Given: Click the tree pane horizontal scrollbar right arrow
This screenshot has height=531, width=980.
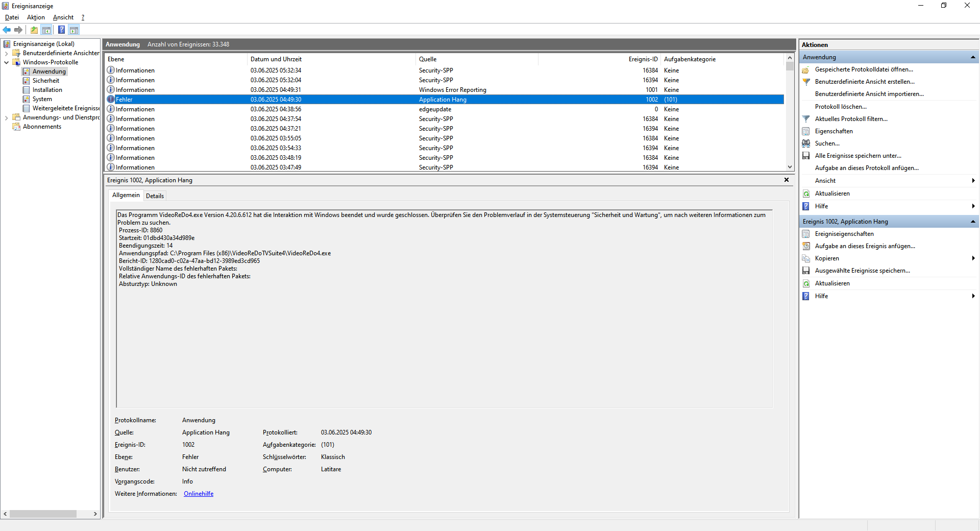Looking at the screenshot, I should point(95,514).
